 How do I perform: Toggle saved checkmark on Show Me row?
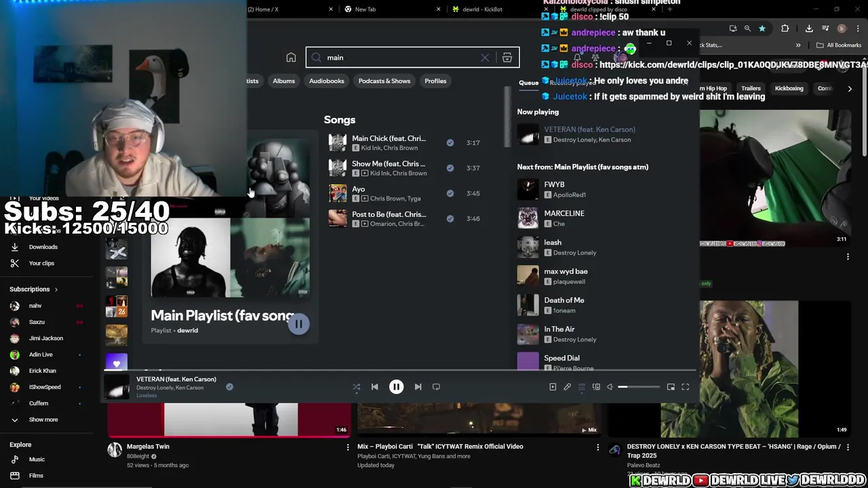[x=450, y=168]
